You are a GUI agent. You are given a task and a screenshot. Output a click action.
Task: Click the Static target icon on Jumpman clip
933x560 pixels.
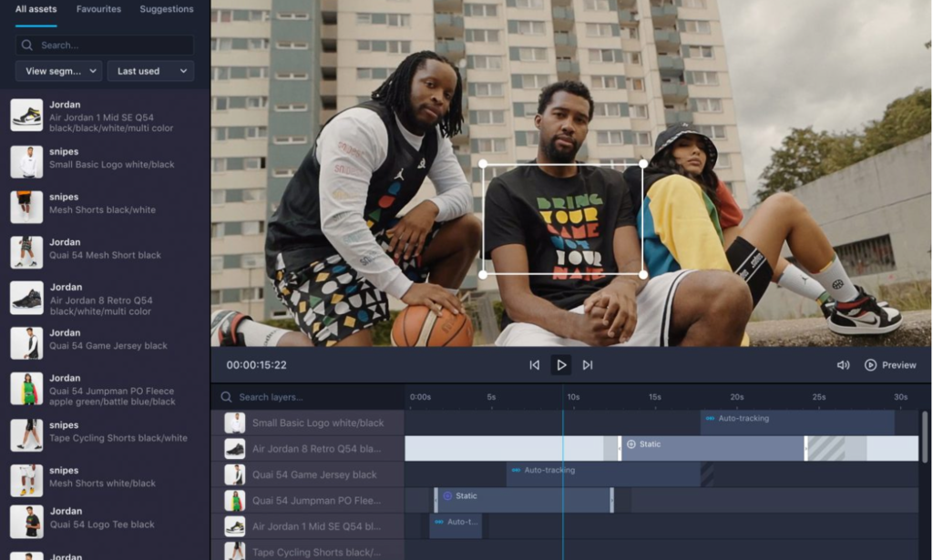click(x=447, y=495)
